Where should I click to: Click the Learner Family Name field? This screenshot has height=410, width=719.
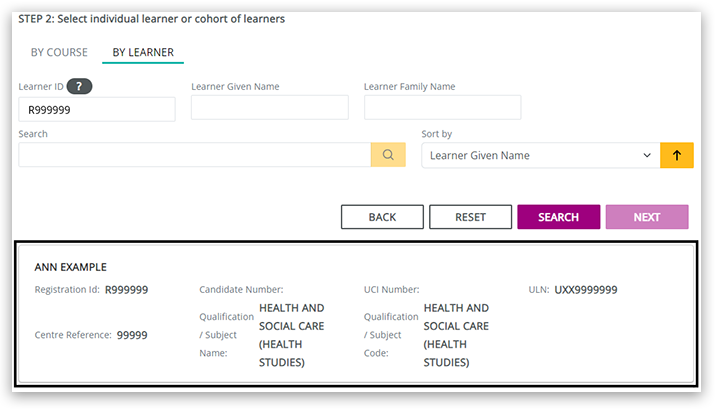pyautogui.click(x=442, y=108)
